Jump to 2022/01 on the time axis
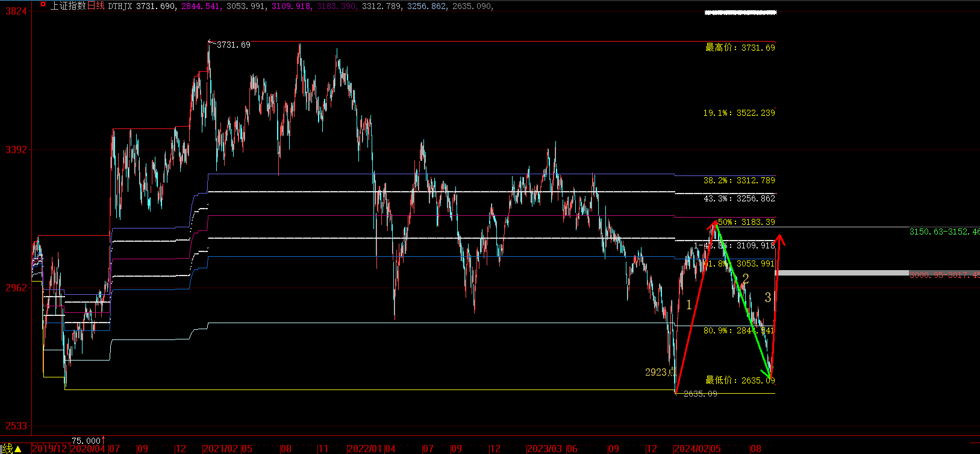This screenshot has height=454, width=980. coord(366,449)
